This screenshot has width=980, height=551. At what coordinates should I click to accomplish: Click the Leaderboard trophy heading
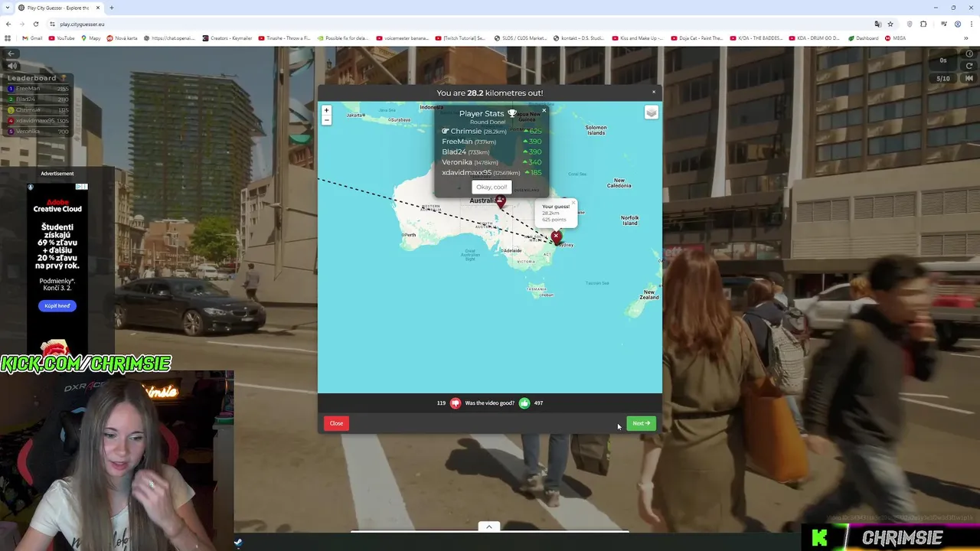37,78
